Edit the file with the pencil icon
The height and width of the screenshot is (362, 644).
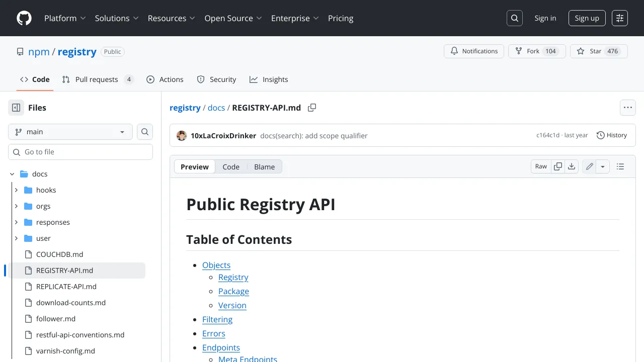point(589,166)
